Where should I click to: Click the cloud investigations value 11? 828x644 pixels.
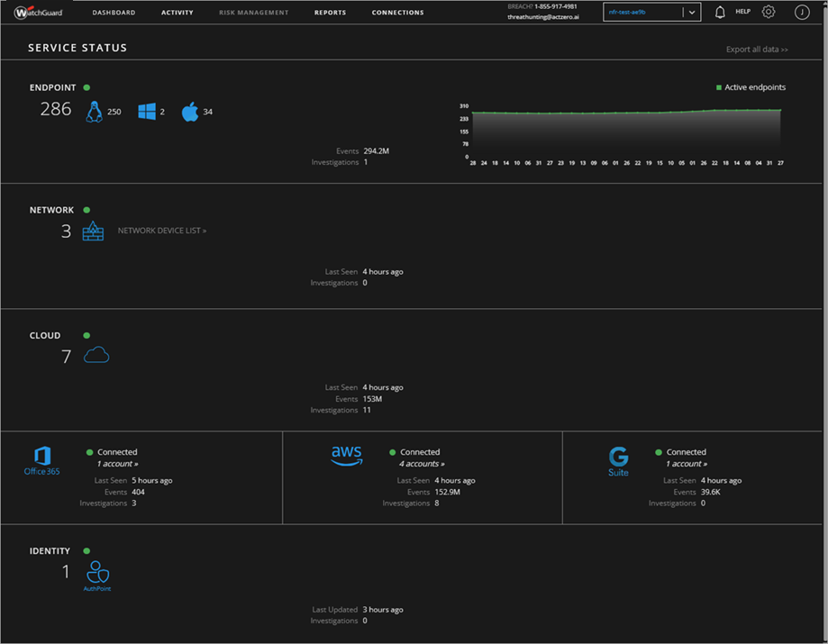(x=367, y=410)
